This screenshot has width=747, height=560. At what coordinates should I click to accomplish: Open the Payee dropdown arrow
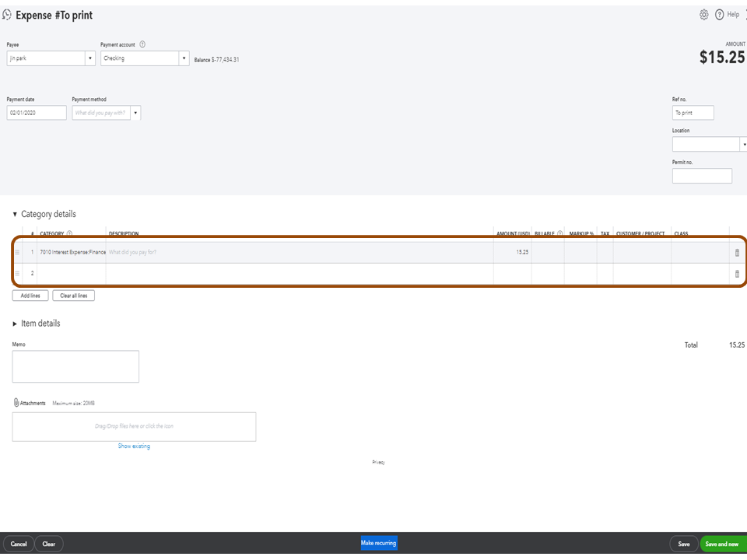click(90, 58)
